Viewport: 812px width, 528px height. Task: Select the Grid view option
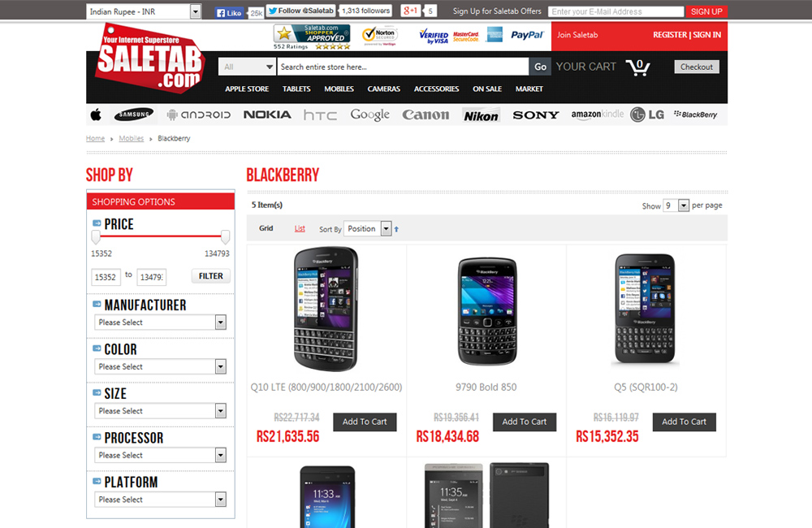coord(266,228)
